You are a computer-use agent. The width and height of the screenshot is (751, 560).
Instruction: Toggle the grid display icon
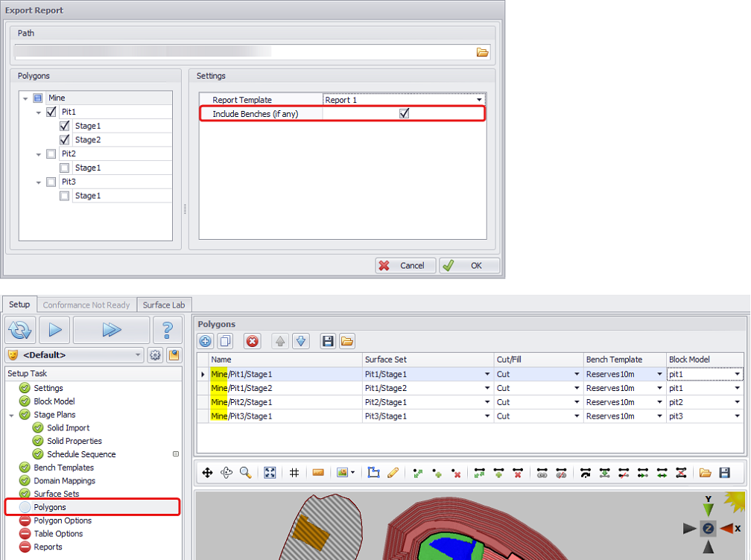pos(294,473)
